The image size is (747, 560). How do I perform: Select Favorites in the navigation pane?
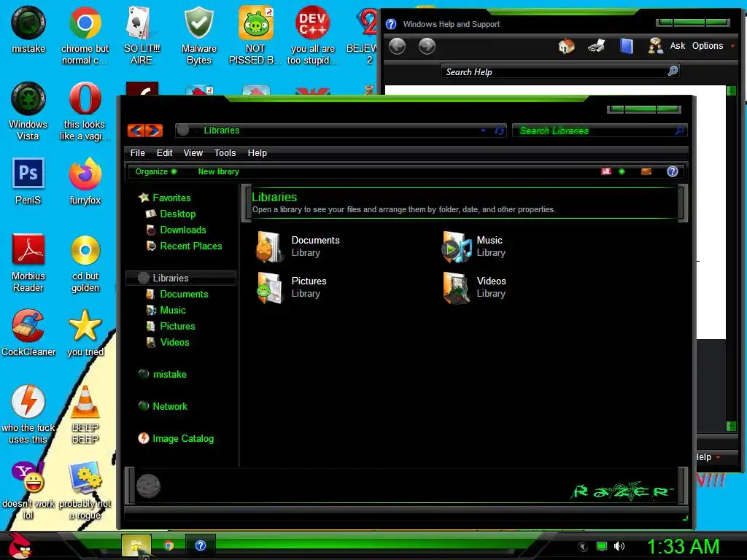[x=164, y=198]
